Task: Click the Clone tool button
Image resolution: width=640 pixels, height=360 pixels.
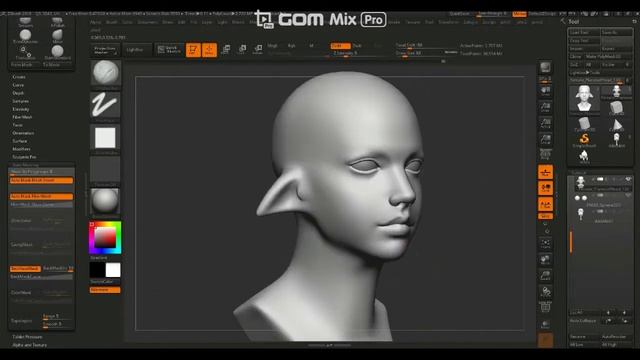Action: pyautogui.click(x=576, y=56)
